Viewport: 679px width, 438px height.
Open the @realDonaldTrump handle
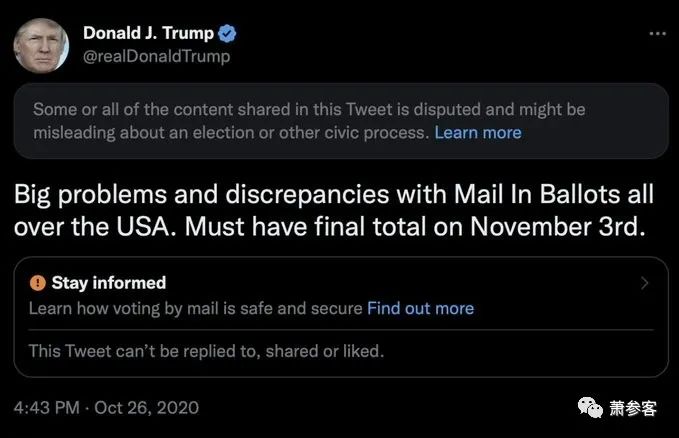(156, 56)
